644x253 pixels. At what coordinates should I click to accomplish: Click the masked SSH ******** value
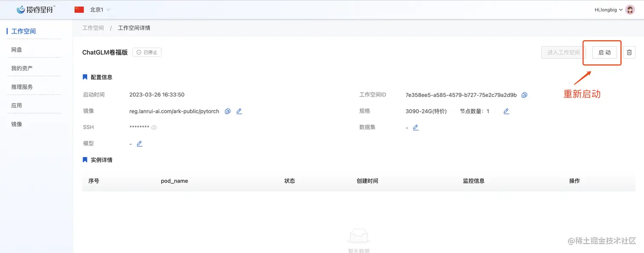click(139, 128)
